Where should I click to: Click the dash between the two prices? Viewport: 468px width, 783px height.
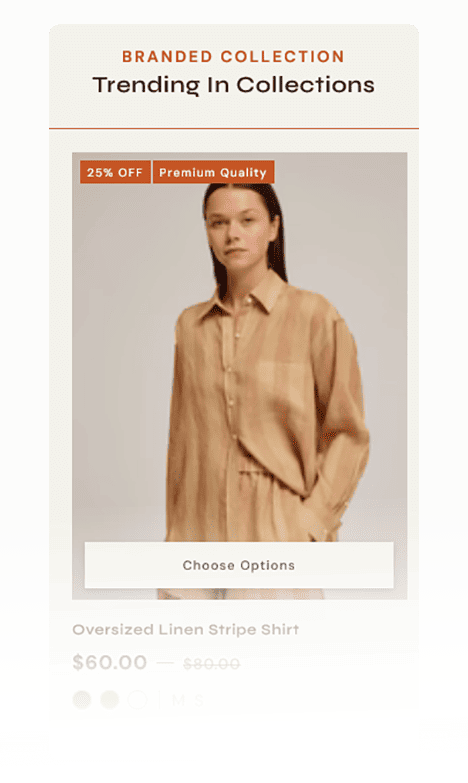(x=165, y=663)
